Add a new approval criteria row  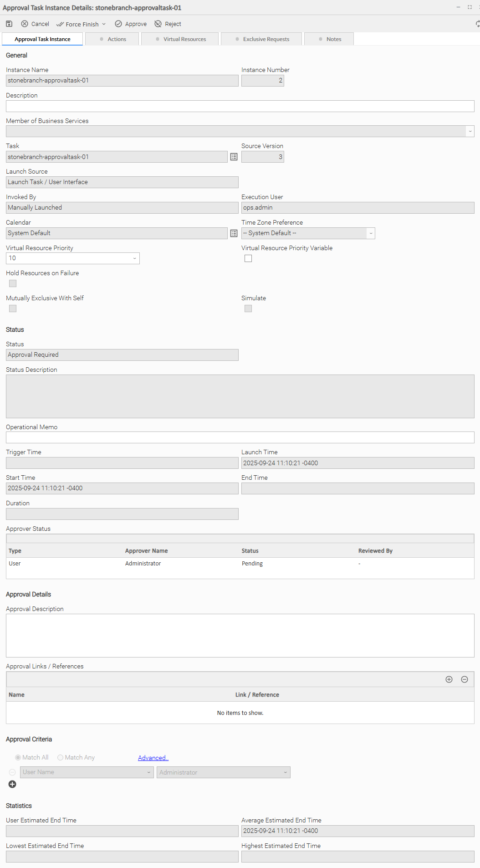pyautogui.click(x=12, y=784)
